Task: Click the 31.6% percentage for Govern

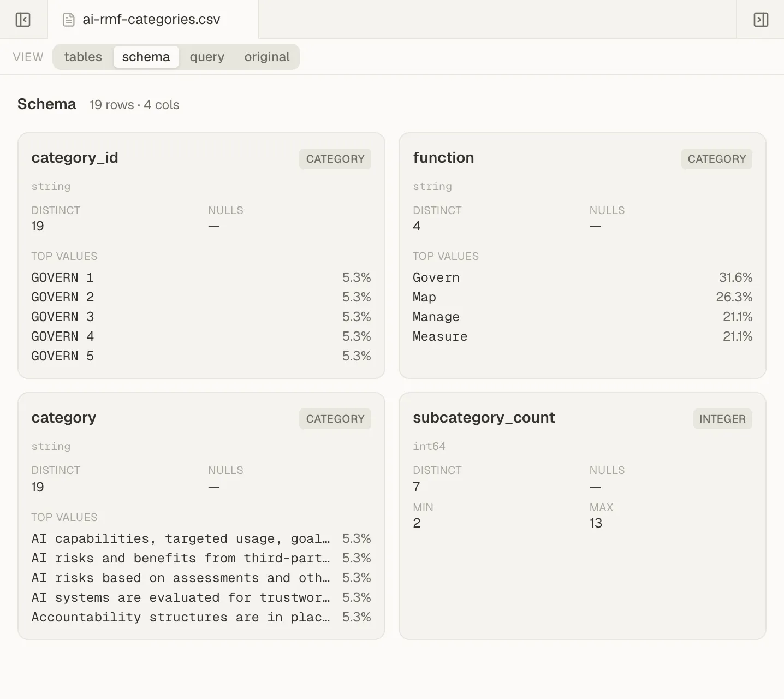Action: point(735,277)
